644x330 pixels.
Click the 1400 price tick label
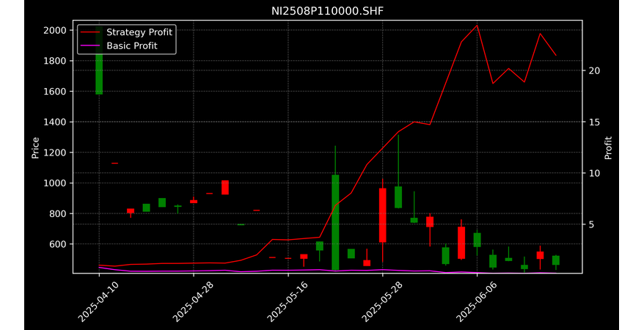click(x=56, y=122)
